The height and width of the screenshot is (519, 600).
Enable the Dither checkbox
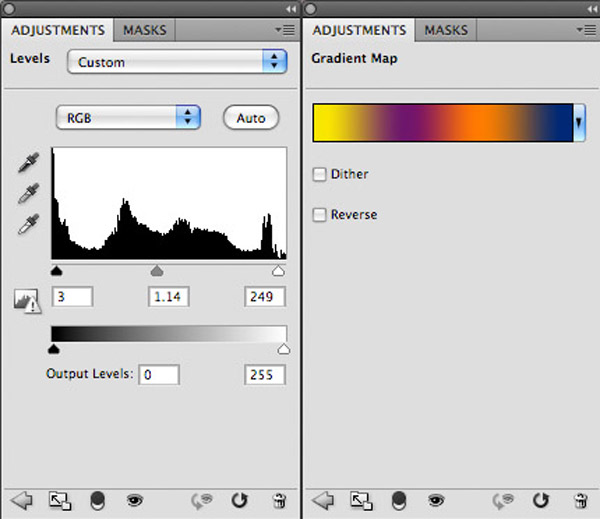tap(319, 175)
